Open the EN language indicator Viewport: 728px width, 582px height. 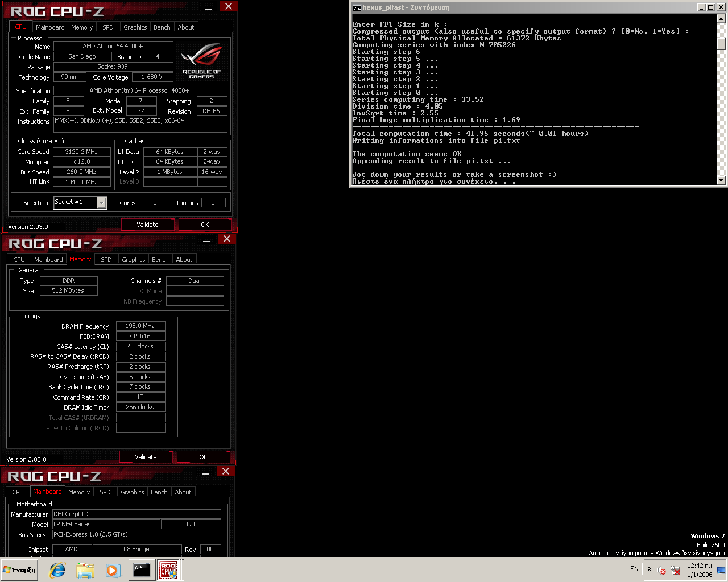(634, 569)
